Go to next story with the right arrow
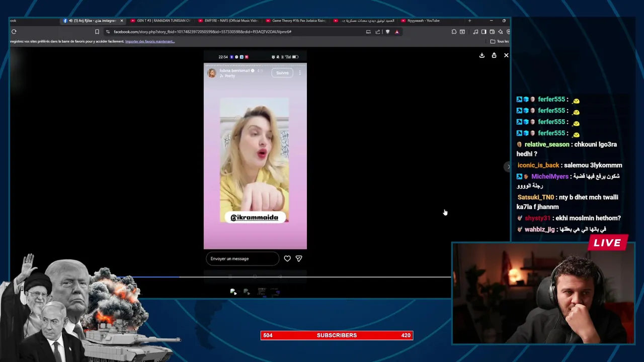 pyautogui.click(x=508, y=166)
